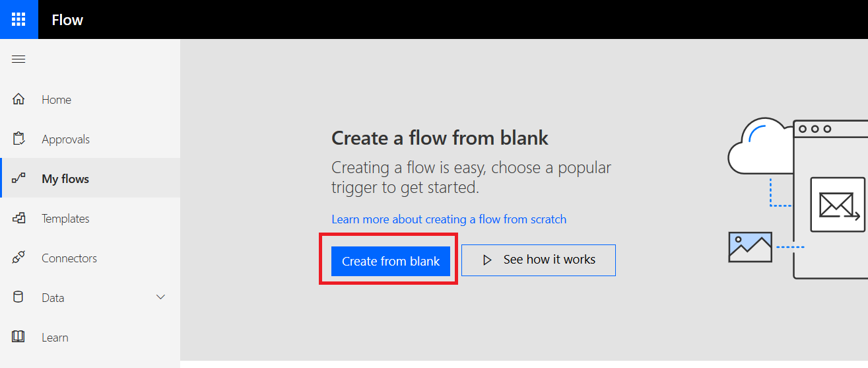Open the Home menu item
Image resolution: width=868 pixels, height=368 pixels.
point(56,100)
